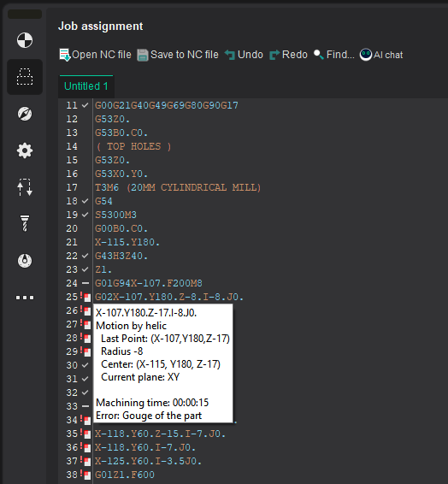448x484 pixels.
Task: Open the three-dots more options icon
Action: click(25, 298)
